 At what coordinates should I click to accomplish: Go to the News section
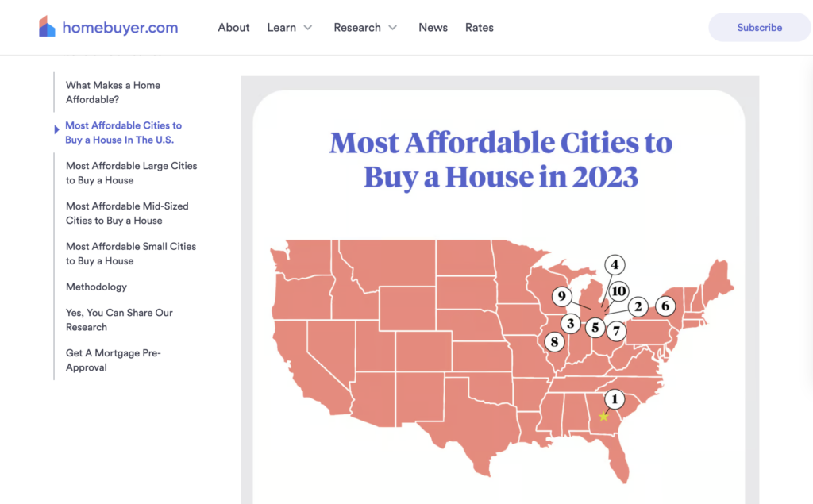(x=433, y=27)
